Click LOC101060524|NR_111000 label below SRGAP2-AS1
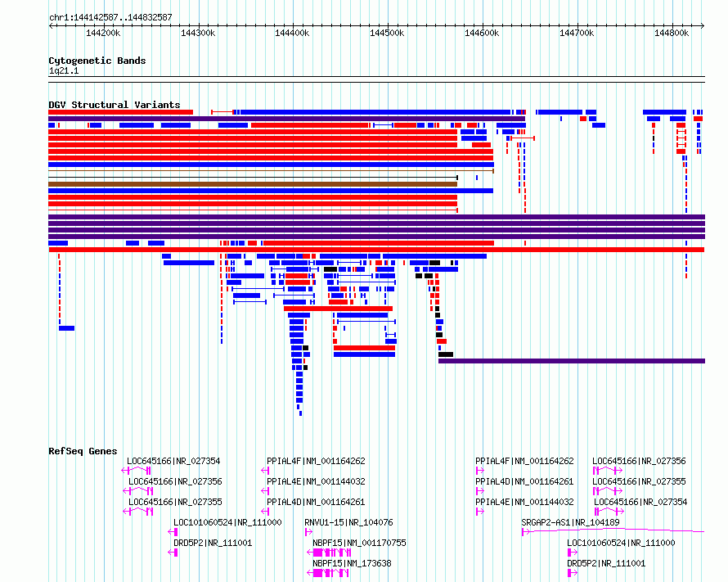Viewport: 728px width, 582px height. coord(621,543)
